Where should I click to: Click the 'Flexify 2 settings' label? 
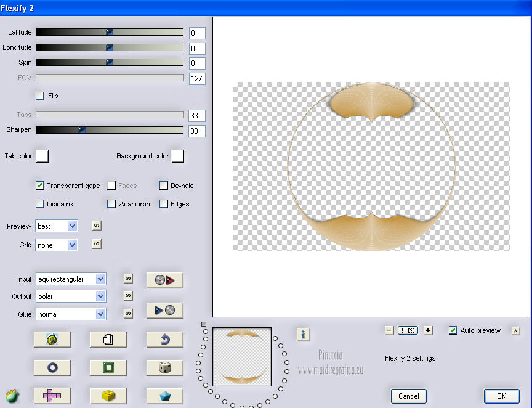pyautogui.click(x=410, y=358)
